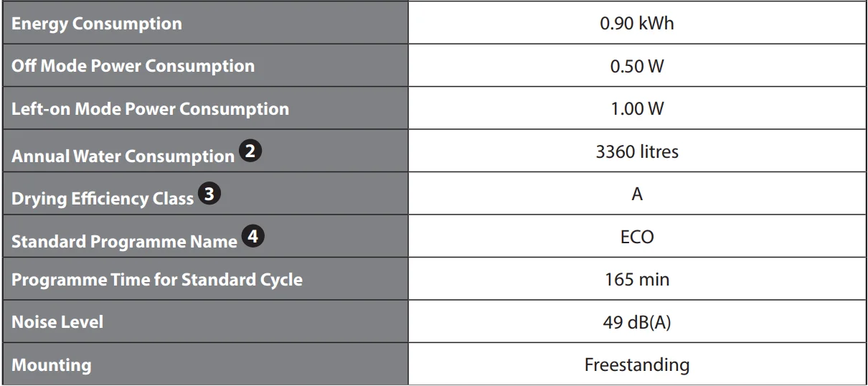Screen dimensions: 868x386
Task: Click the 3360 litres value
Action: [637, 152]
